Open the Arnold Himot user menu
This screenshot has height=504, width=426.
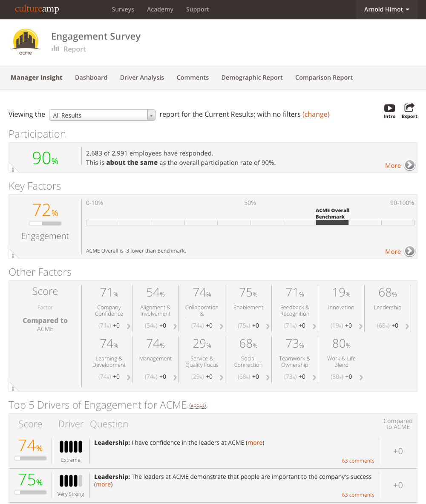pos(386,9)
